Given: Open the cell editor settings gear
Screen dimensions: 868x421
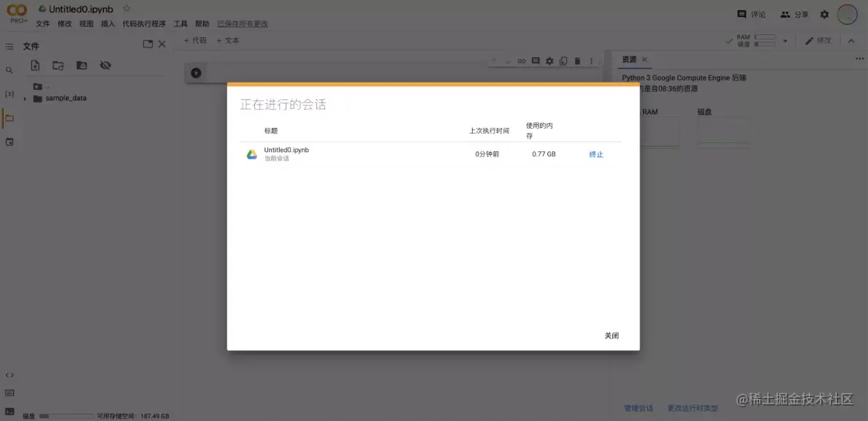Looking at the screenshot, I should 549,61.
